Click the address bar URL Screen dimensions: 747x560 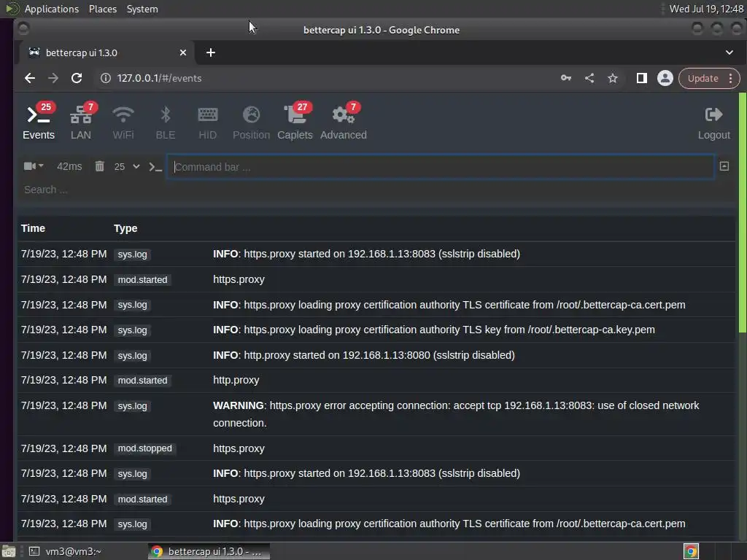tap(159, 78)
